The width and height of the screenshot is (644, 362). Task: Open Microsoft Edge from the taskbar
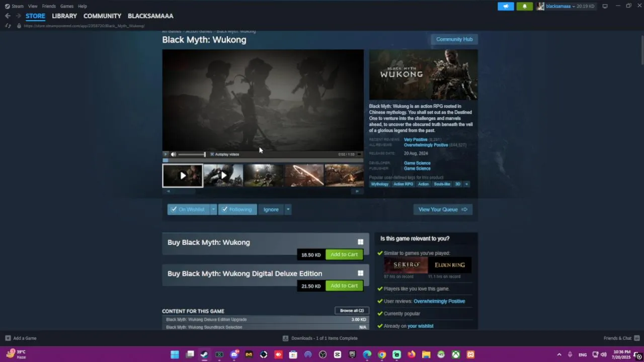tap(367, 354)
